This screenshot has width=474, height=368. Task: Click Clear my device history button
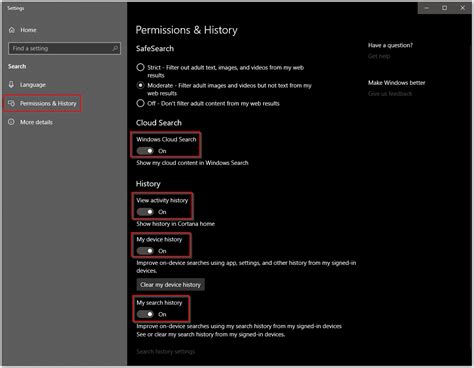(170, 285)
